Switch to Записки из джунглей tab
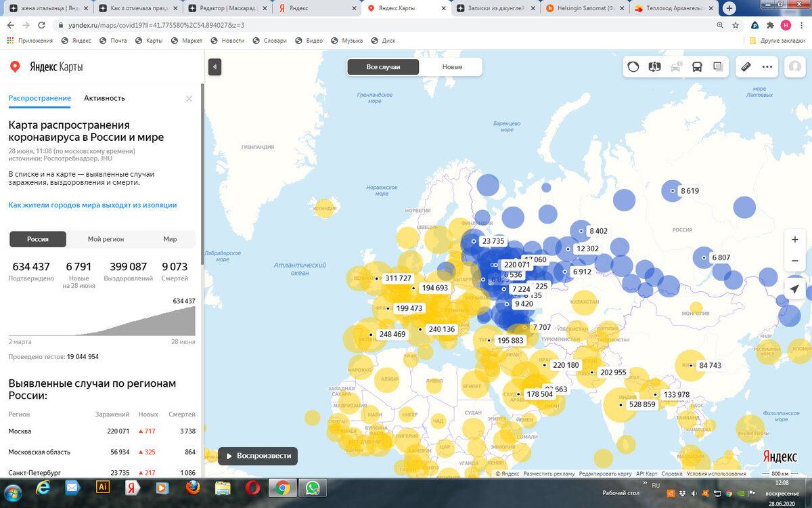Screen dimensions: 812x508 [x=495, y=9]
